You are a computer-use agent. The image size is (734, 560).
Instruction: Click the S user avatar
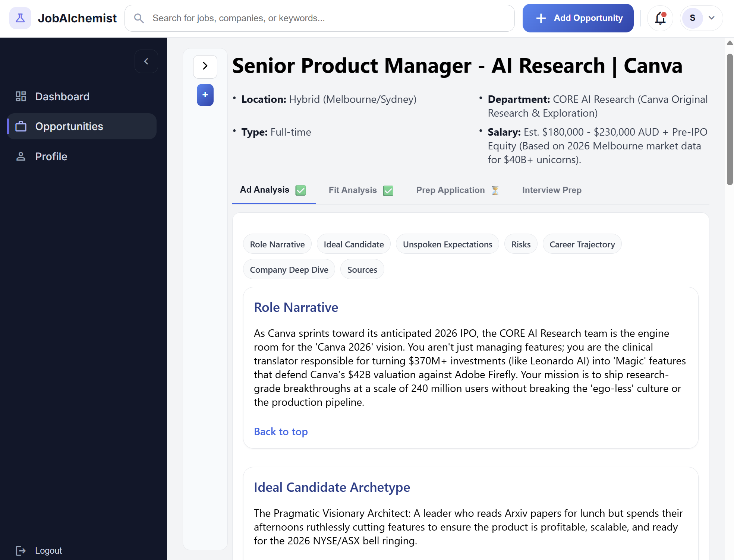(692, 18)
